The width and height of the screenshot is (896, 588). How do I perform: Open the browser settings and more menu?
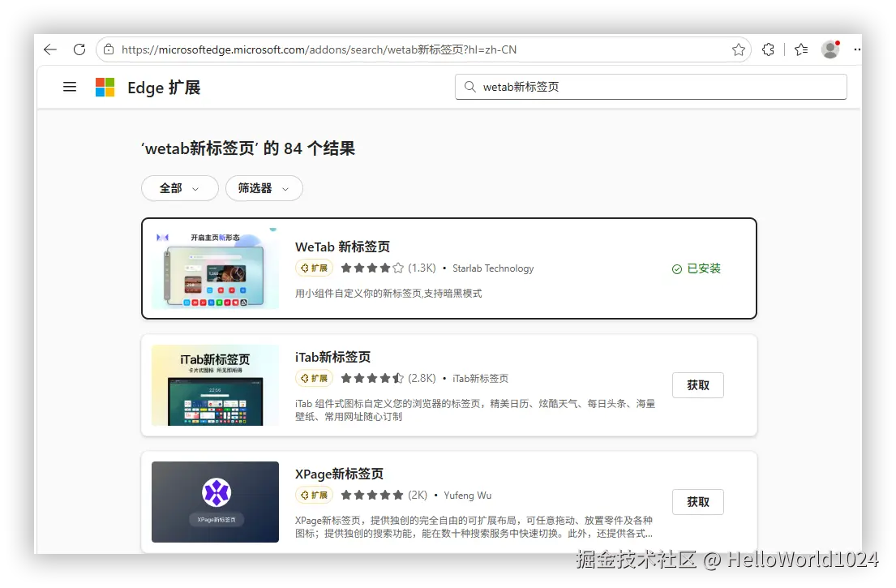pyautogui.click(x=856, y=49)
